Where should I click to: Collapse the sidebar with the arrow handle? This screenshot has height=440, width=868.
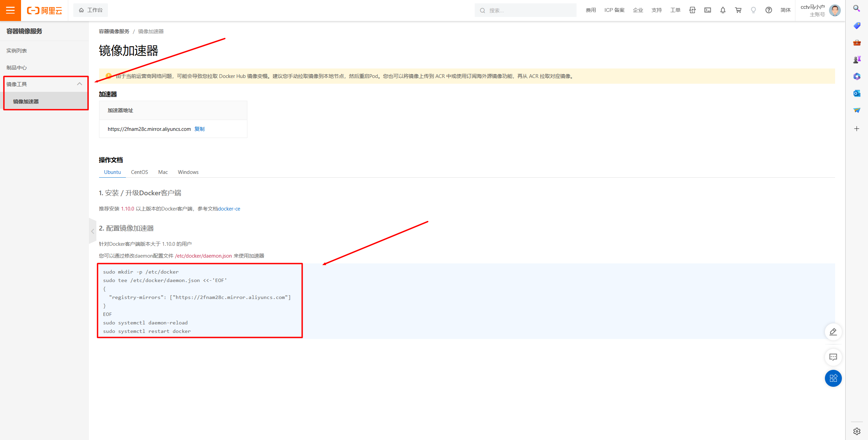pyautogui.click(x=92, y=231)
